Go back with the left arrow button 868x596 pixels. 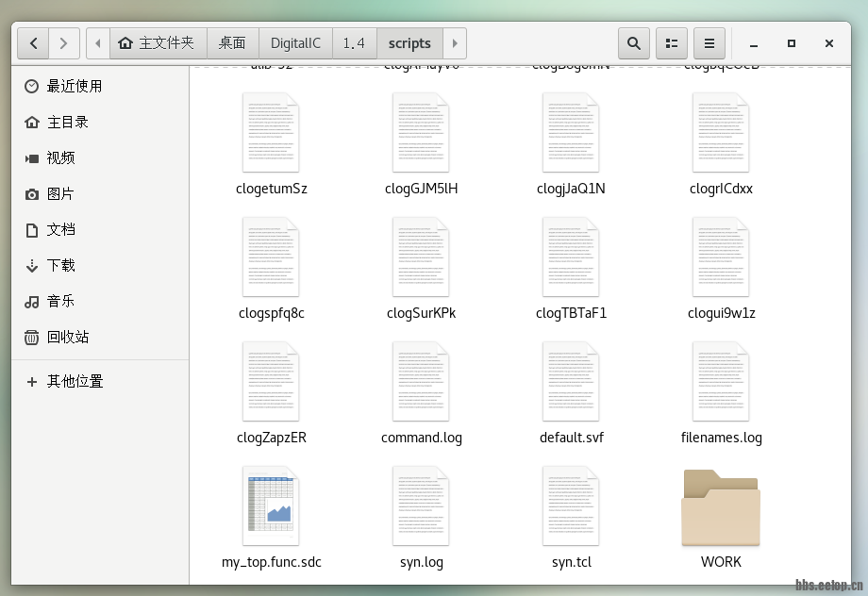tap(33, 43)
